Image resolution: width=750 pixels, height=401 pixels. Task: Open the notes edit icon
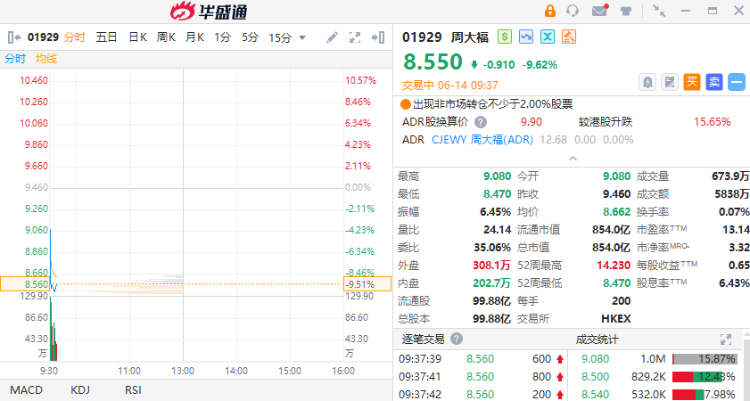(670, 82)
